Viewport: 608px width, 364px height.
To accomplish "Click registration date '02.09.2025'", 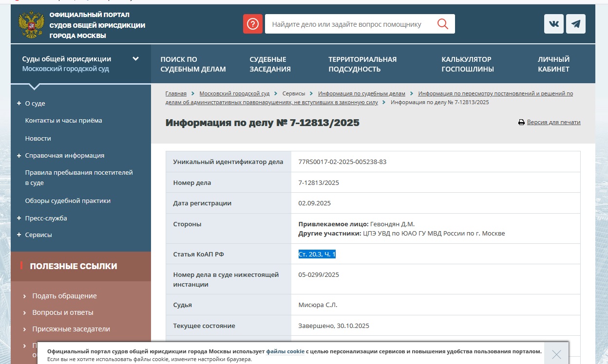I will pos(314,203).
